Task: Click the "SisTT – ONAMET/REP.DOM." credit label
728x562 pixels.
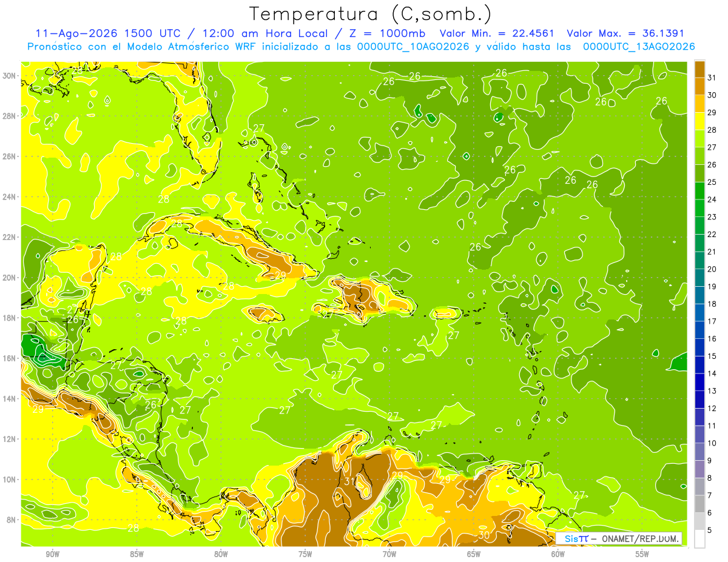Action: 619,538
